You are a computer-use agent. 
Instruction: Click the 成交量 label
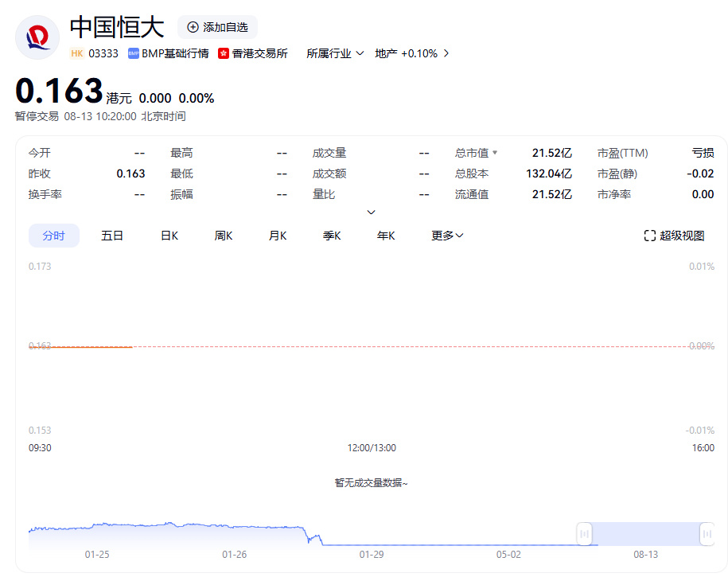click(x=329, y=153)
